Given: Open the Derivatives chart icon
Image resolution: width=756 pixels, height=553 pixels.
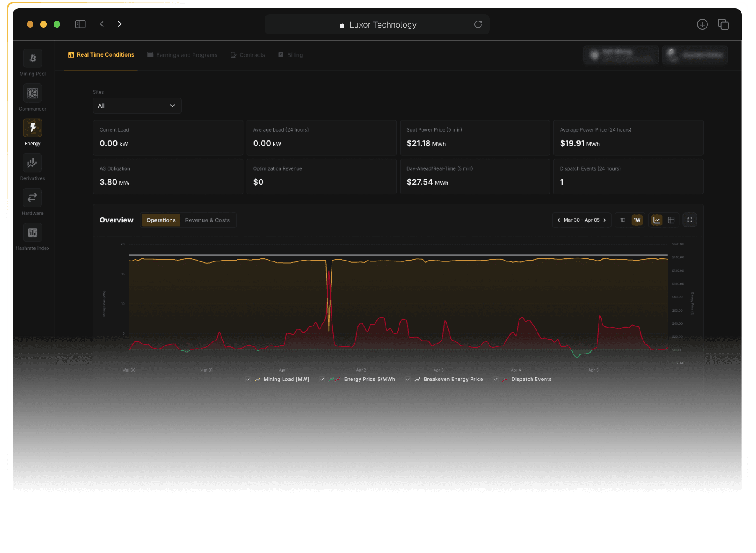Looking at the screenshot, I should (x=33, y=163).
